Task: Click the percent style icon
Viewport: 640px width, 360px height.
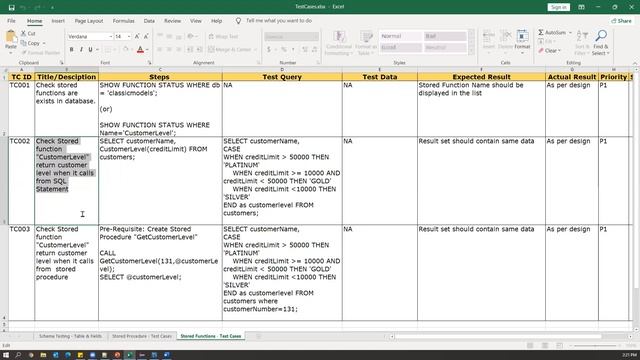Action: tap(284, 49)
